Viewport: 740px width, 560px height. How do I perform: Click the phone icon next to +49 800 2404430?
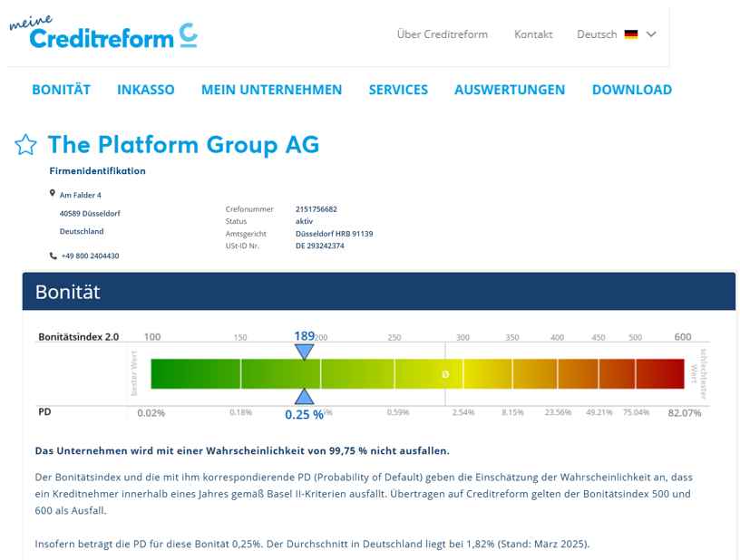click(54, 256)
